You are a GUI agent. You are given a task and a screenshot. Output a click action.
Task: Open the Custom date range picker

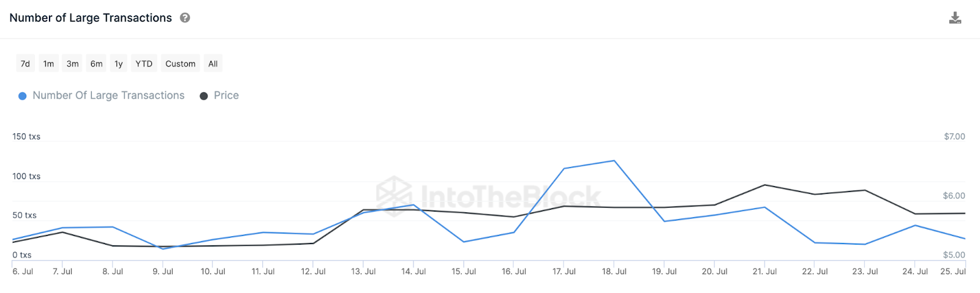180,64
